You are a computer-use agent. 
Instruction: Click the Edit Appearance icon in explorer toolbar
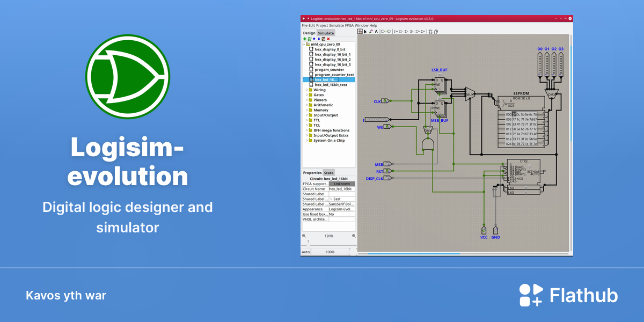coord(324,39)
